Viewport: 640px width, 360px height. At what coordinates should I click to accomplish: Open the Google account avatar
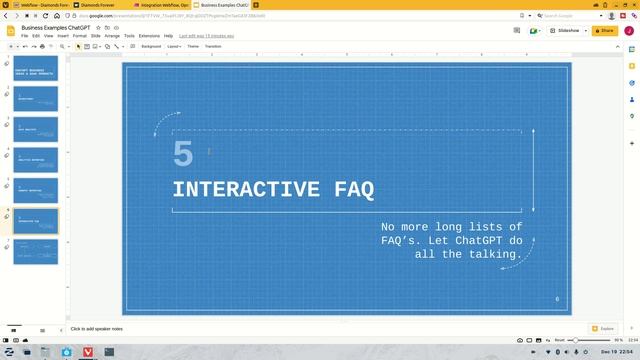click(629, 31)
